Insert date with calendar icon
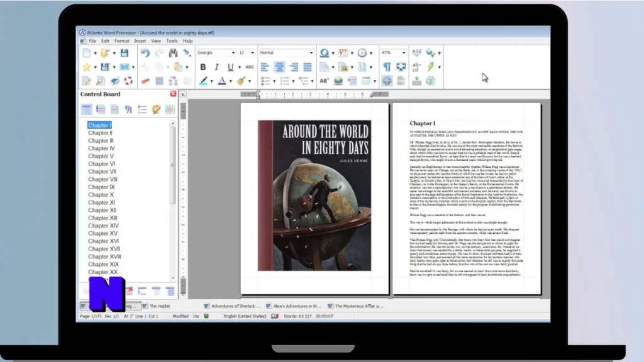The image size is (644, 362). [343, 53]
